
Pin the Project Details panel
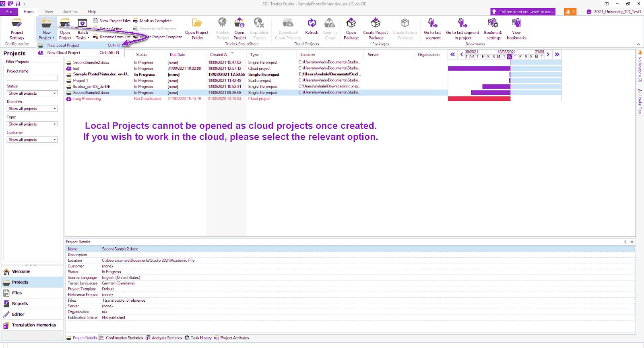point(625,242)
